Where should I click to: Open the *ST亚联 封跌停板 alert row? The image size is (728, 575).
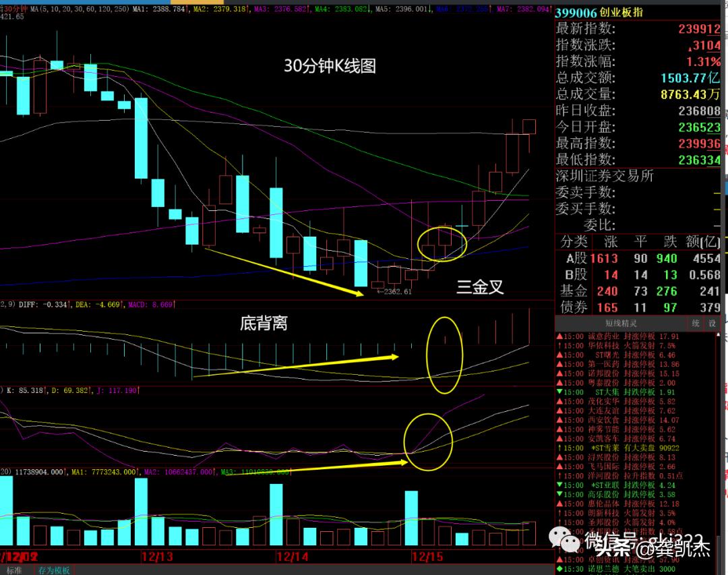point(617,485)
